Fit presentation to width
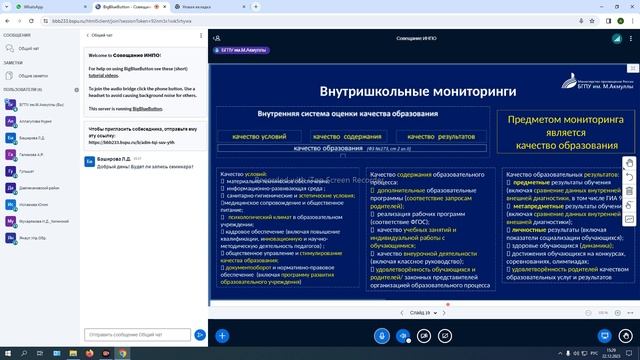 (631, 313)
